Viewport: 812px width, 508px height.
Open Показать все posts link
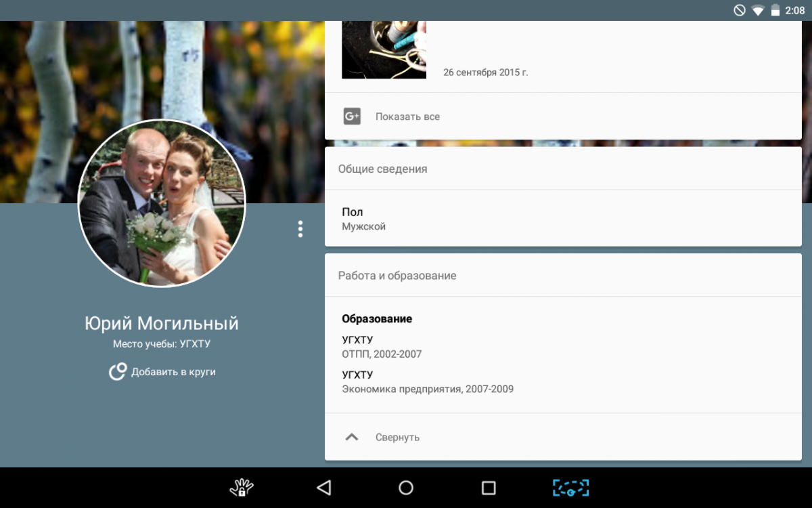click(407, 117)
